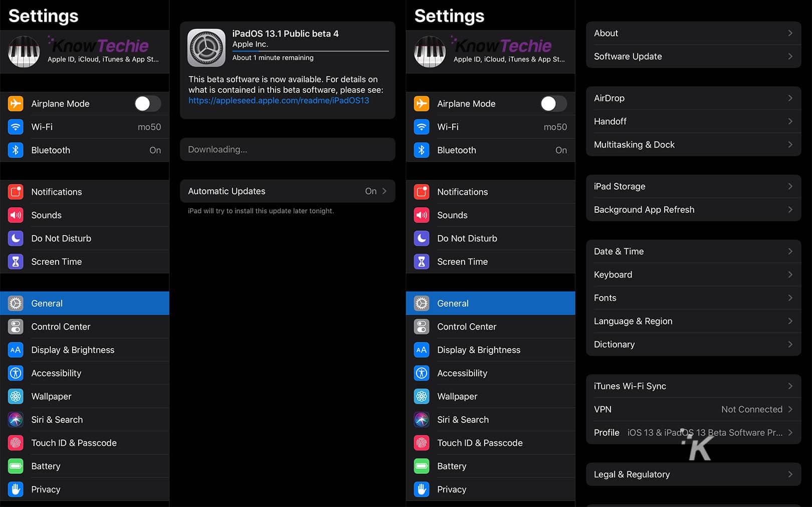
Task: Tap the Wi-Fi icon in right screenshot
Action: point(422,127)
